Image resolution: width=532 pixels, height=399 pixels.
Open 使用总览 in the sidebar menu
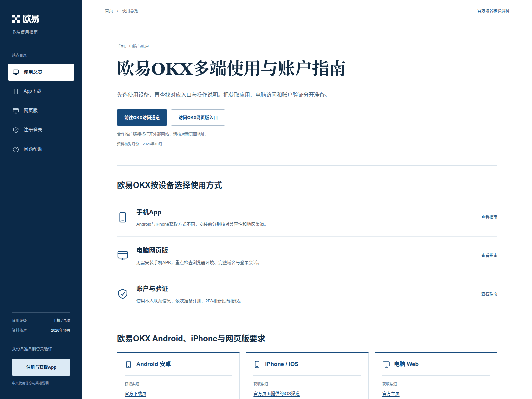click(41, 72)
